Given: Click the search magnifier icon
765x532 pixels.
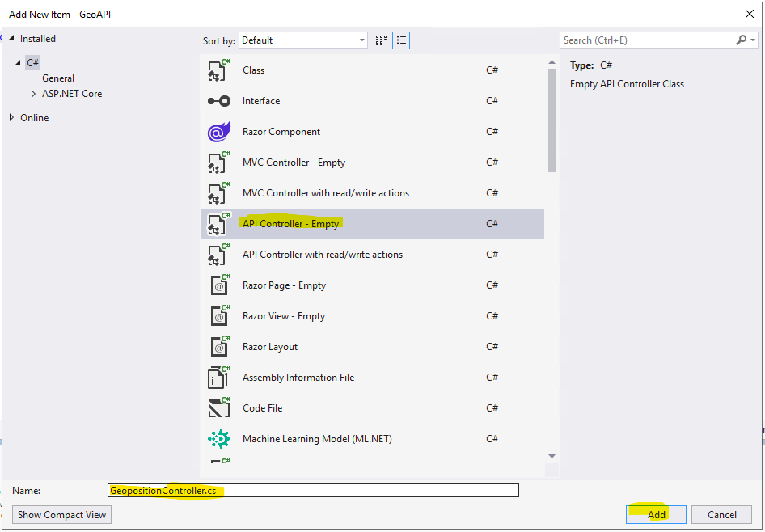Looking at the screenshot, I should (x=742, y=40).
